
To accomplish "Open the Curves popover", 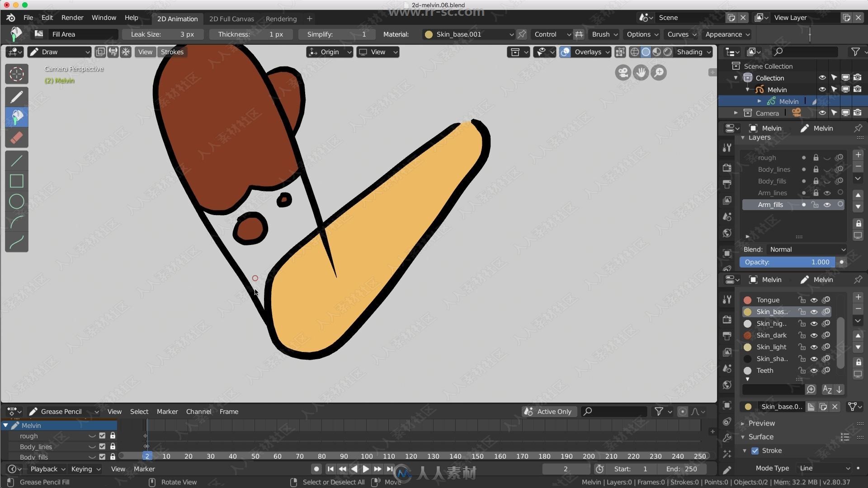I will (x=682, y=34).
